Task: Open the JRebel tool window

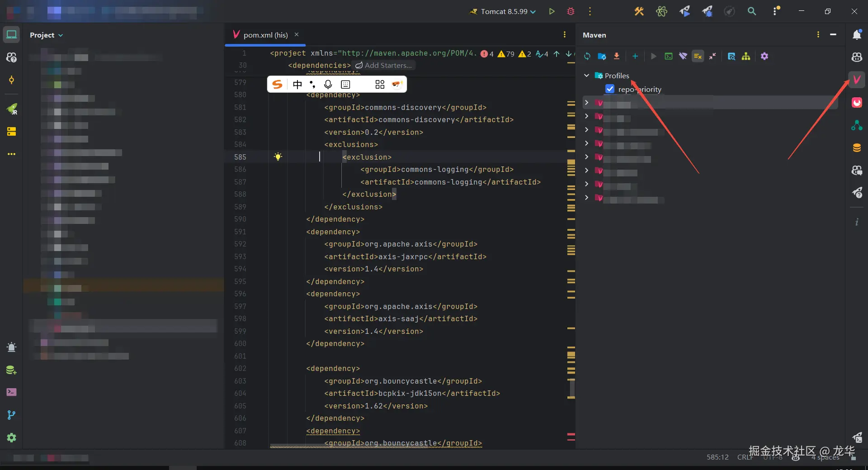Action: point(12,109)
